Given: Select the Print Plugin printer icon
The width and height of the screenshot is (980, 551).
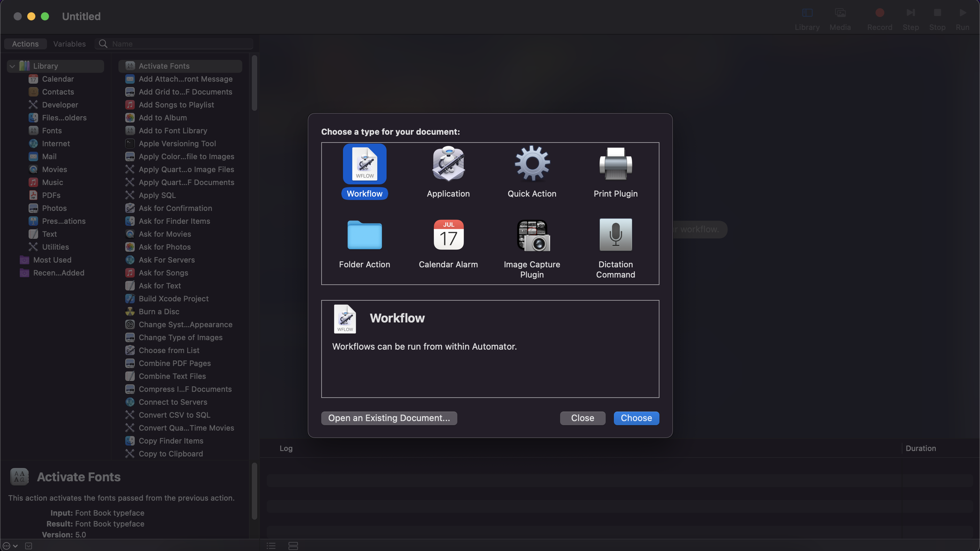Looking at the screenshot, I should point(616,164).
